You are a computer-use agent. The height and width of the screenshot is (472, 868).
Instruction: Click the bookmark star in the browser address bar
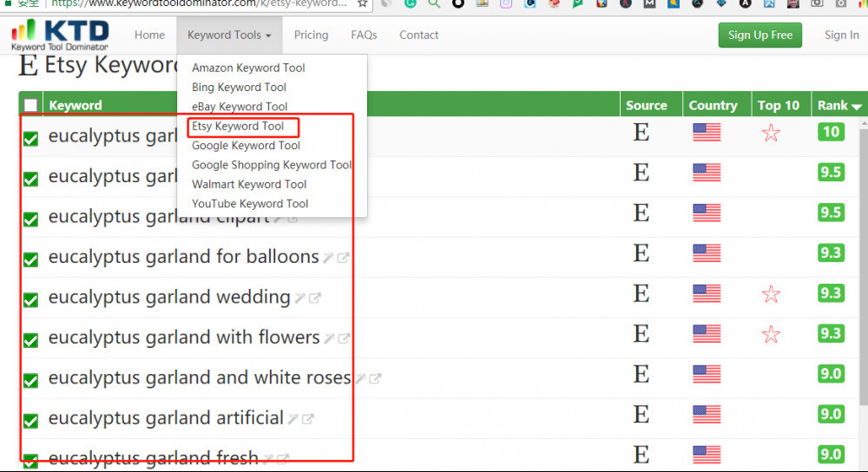coord(363,3)
